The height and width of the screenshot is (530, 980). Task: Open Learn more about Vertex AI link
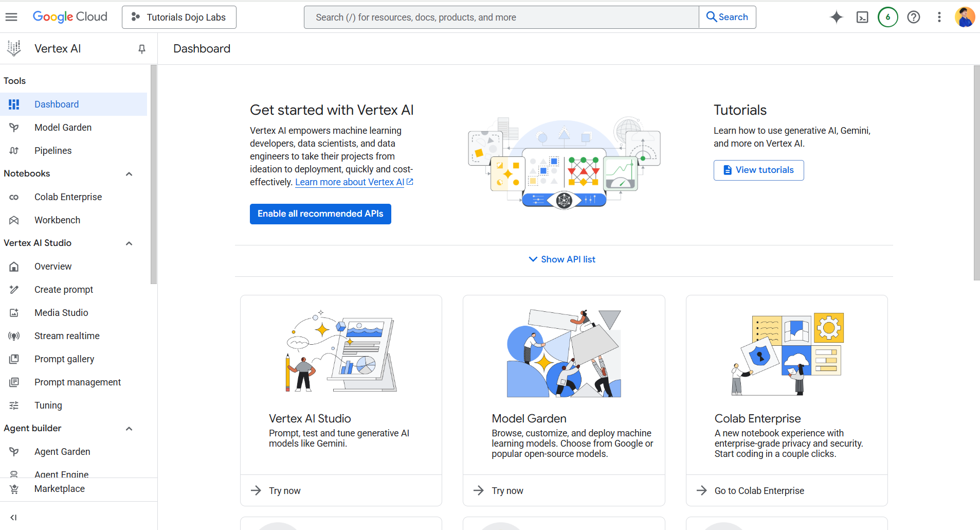tap(350, 182)
